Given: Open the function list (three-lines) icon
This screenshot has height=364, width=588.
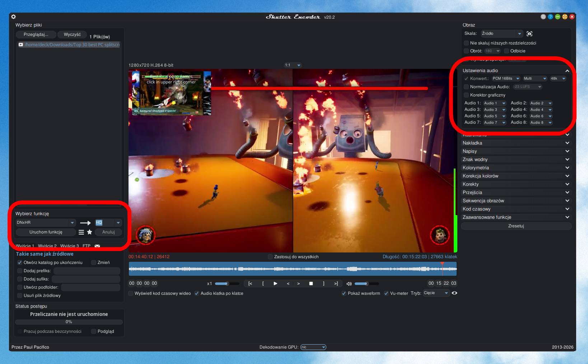Looking at the screenshot, I should coord(81,232).
